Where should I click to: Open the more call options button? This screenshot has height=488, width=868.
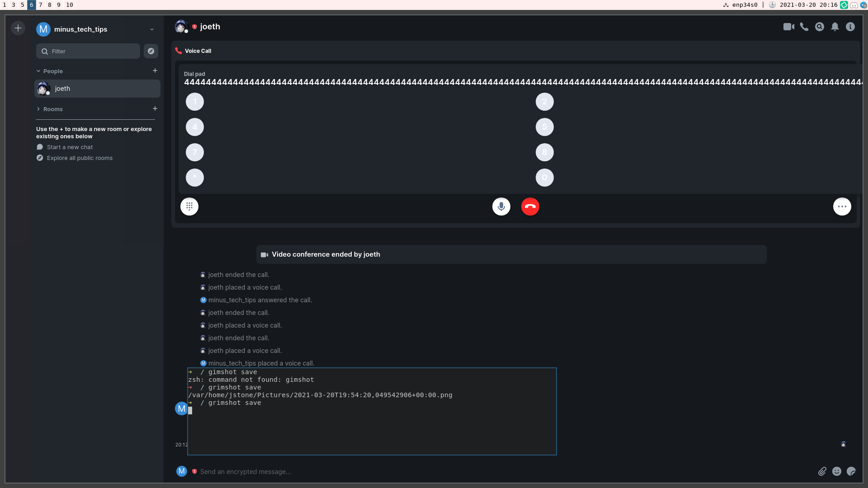[x=842, y=206]
